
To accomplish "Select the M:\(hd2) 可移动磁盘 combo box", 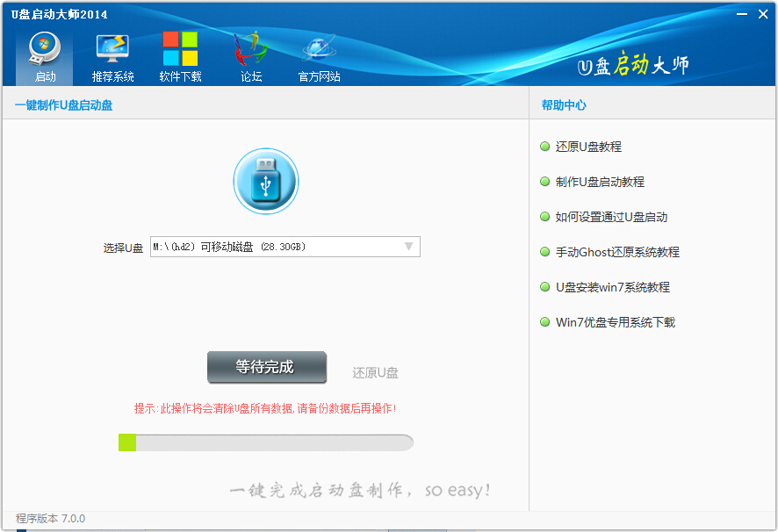I will tap(285, 247).
